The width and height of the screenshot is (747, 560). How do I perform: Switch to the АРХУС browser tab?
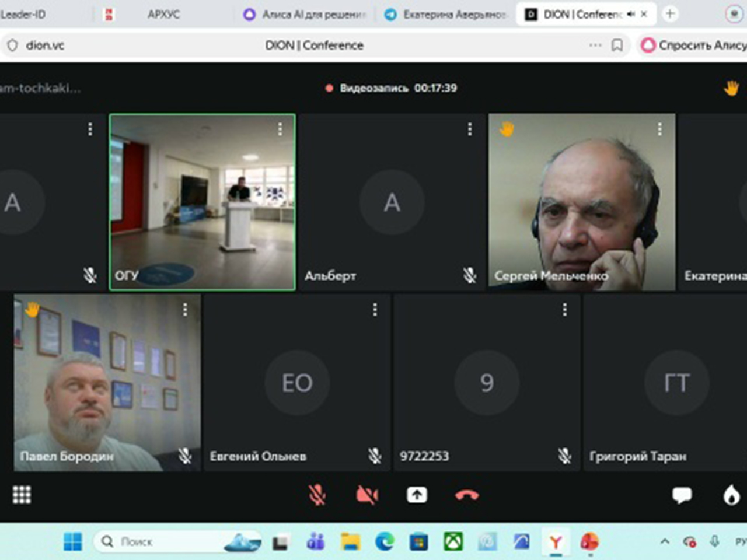[x=163, y=15]
